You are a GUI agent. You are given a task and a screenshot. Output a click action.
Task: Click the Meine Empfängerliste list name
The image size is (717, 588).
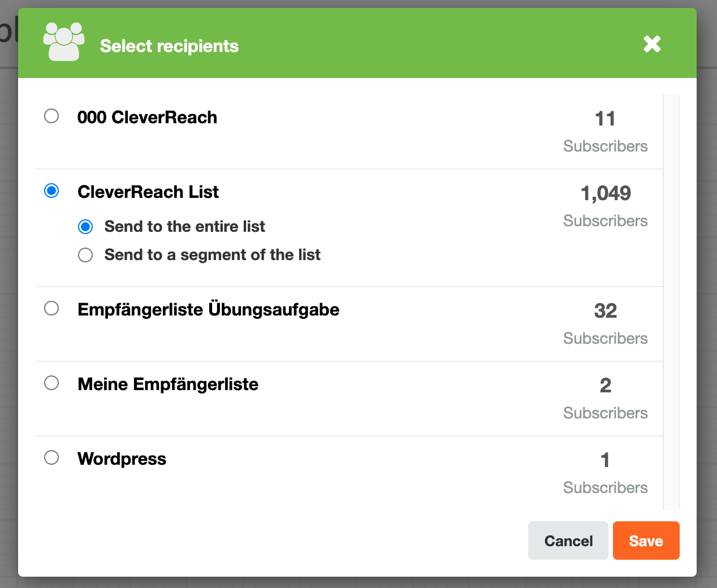coord(168,384)
